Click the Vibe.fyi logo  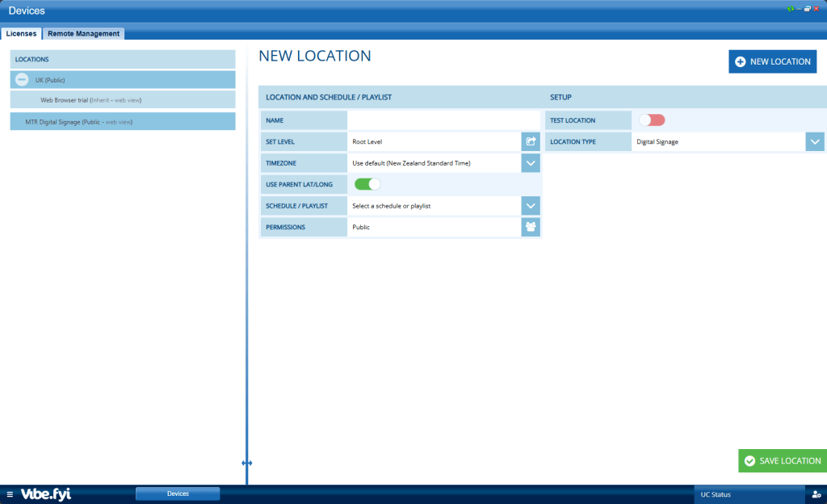[x=45, y=494]
